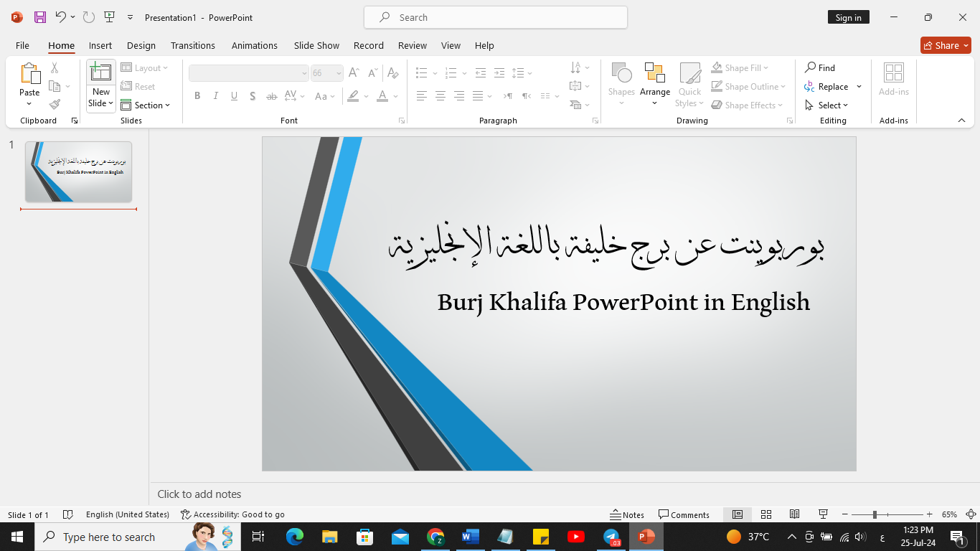Click the Copy icon in Clipboard group

click(55, 86)
